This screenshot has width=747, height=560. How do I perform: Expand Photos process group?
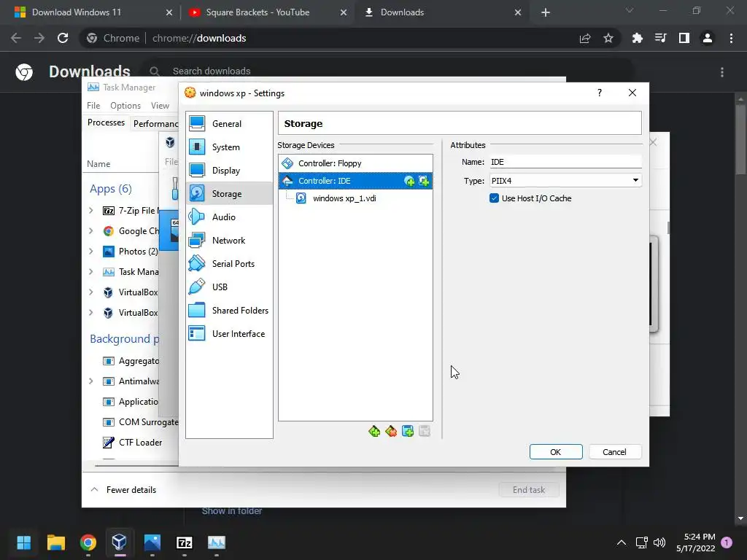click(91, 252)
